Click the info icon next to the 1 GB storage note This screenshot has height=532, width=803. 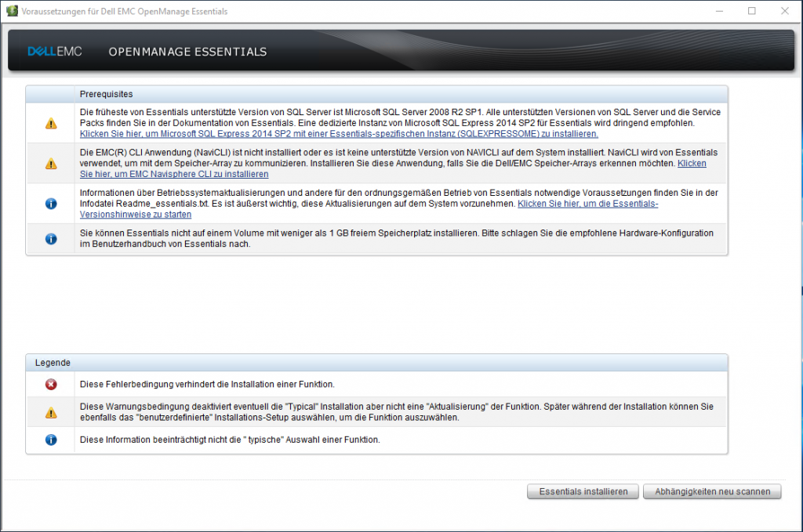49,238
